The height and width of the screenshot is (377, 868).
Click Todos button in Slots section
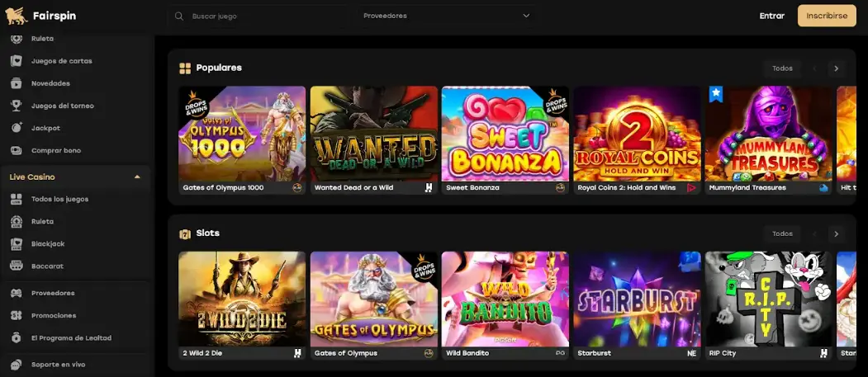[782, 233]
